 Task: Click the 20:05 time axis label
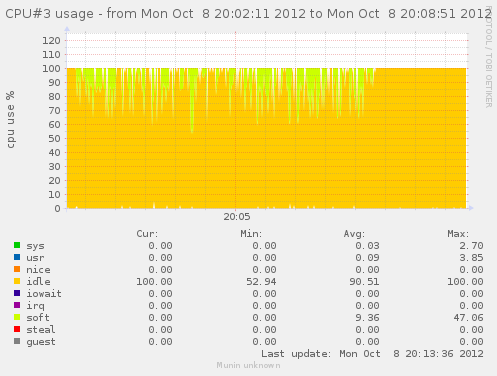[x=237, y=217]
